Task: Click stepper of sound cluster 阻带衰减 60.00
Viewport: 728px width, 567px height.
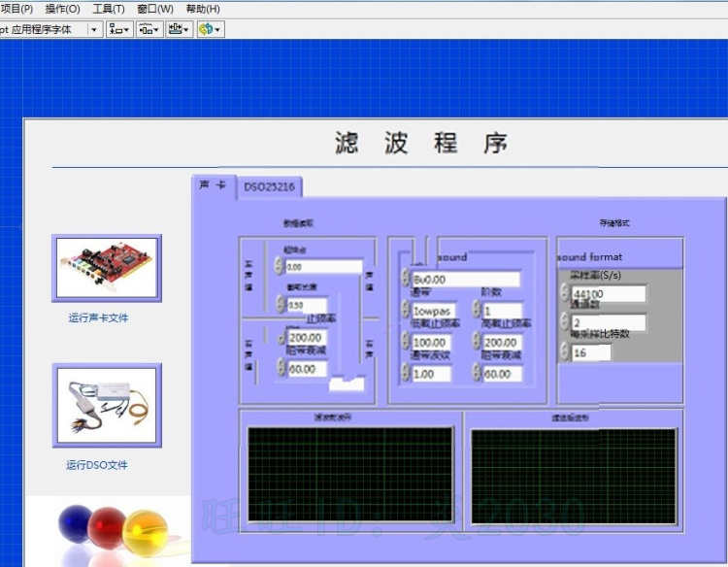Action: pos(477,374)
